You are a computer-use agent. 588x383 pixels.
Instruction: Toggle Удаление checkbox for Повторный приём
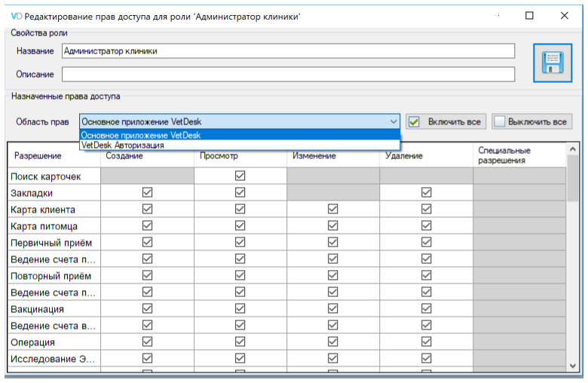(426, 275)
